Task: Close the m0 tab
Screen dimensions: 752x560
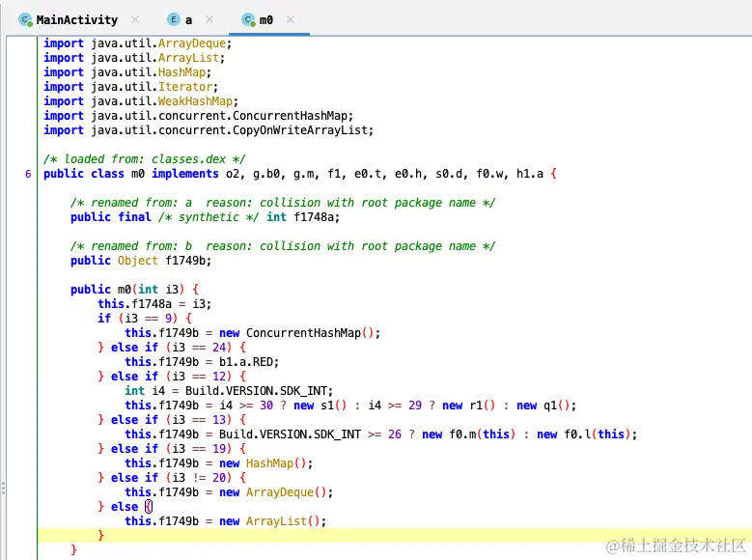Action: pos(291,19)
